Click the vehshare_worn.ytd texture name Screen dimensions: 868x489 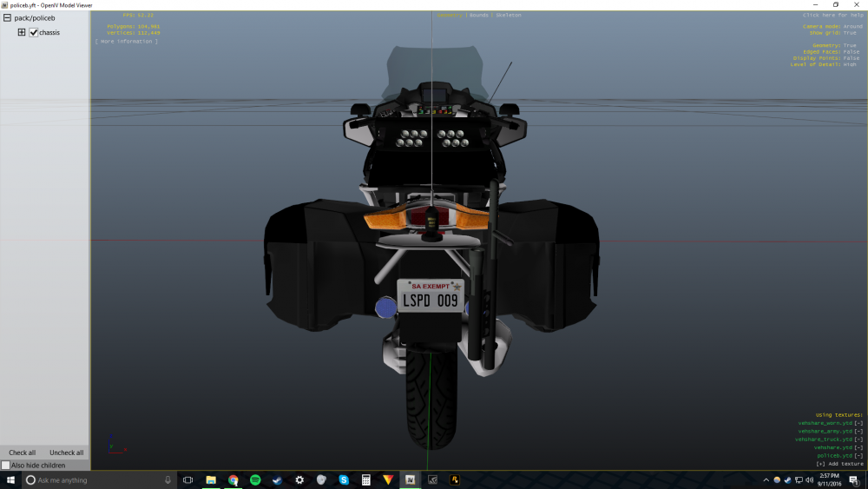(x=825, y=423)
